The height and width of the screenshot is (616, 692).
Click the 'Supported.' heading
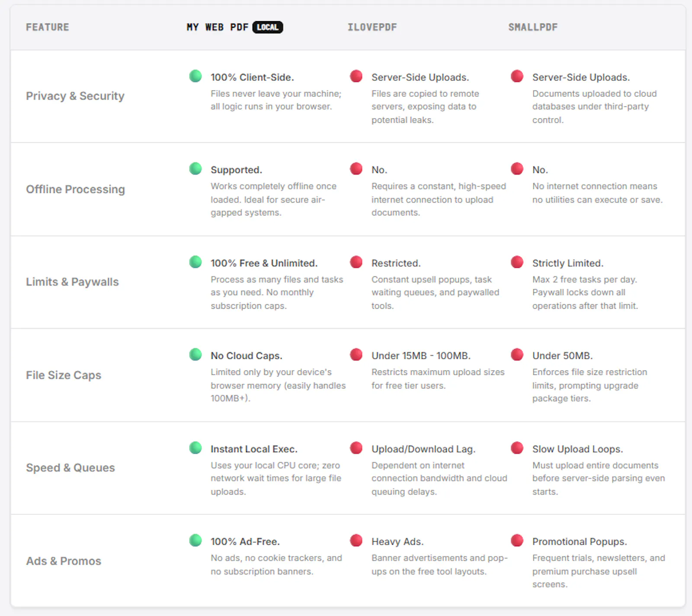[x=237, y=170]
